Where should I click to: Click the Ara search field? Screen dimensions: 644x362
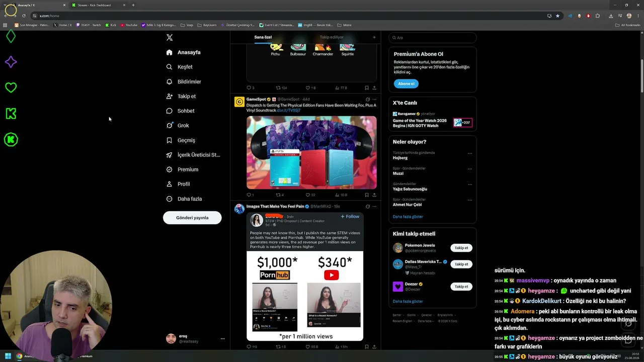[433, 38]
